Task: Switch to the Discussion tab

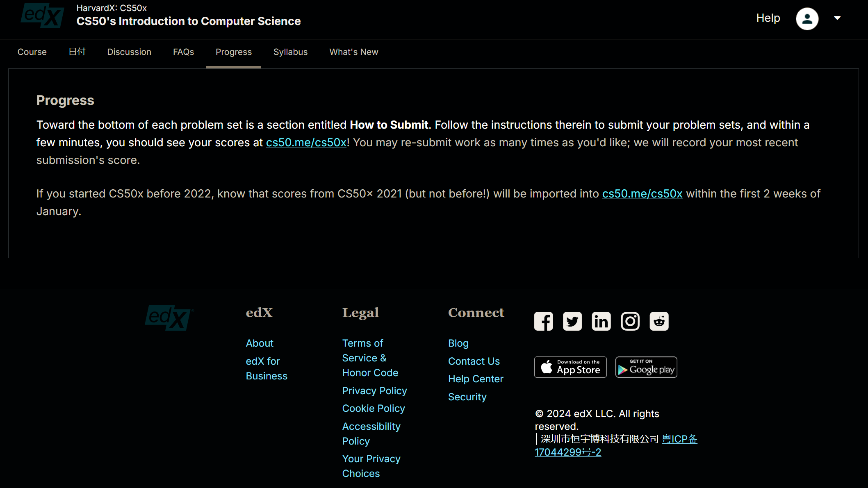Action: 129,52
